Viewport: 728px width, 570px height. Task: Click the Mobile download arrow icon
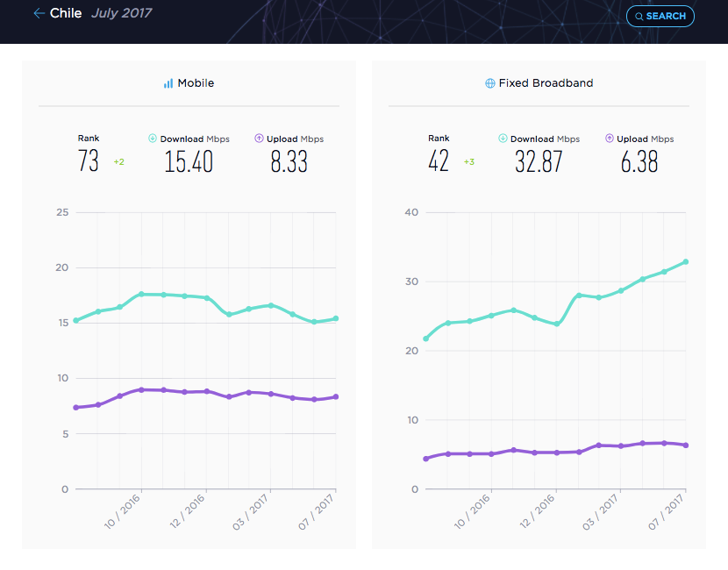(153, 138)
